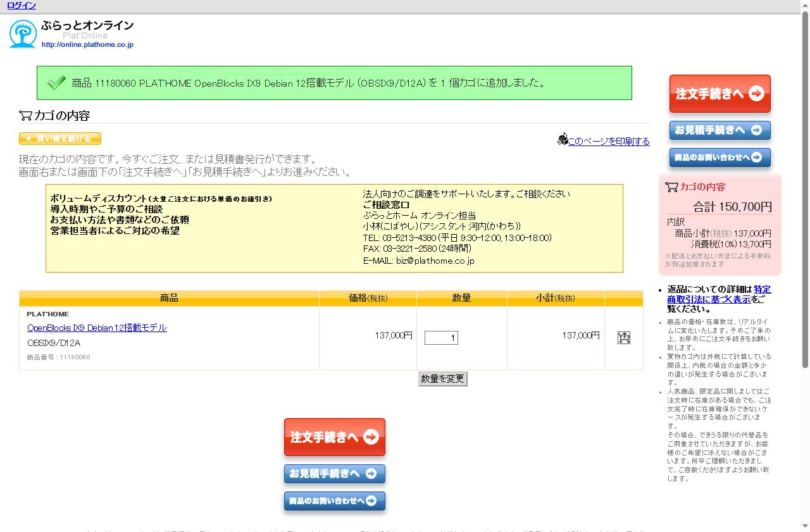The image size is (810, 532).
Task: Click the 合計 150,700円 total text
Action: 732,207
